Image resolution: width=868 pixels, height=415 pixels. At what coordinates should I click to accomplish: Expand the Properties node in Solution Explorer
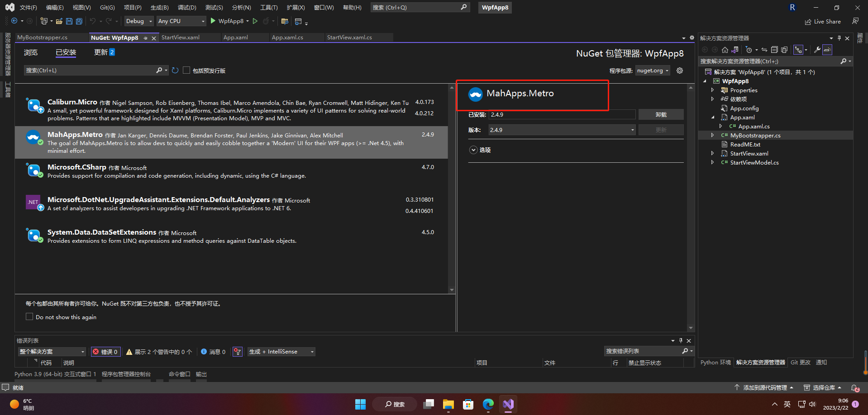(712, 90)
